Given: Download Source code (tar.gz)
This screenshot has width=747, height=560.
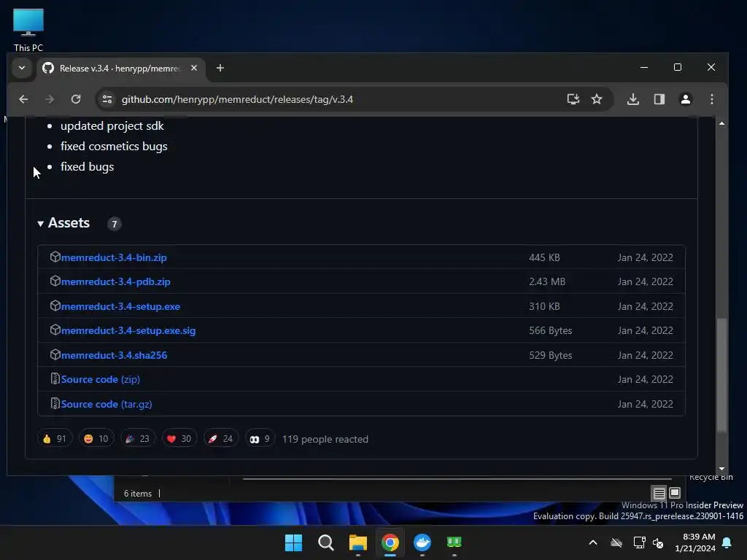Looking at the screenshot, I should pyautogui.click(x=107, y=404).
